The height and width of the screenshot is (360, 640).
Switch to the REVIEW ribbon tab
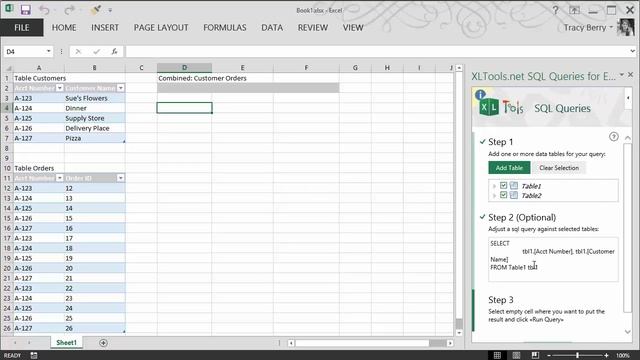313,28
